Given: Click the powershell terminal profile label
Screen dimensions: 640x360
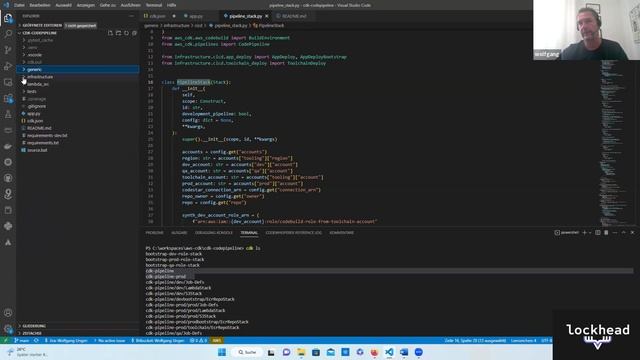Looking at the screenshot, I should pyautogui.click(x=567, y=233).
